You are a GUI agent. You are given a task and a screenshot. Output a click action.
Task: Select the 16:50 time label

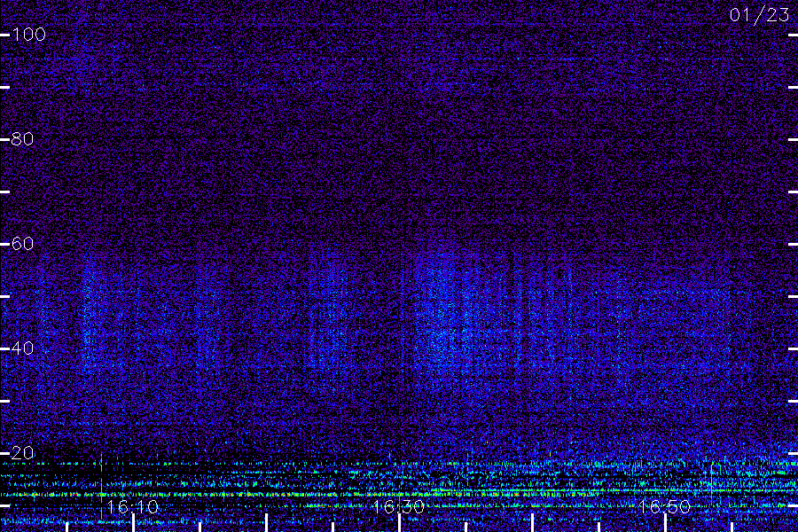(664, 507)
